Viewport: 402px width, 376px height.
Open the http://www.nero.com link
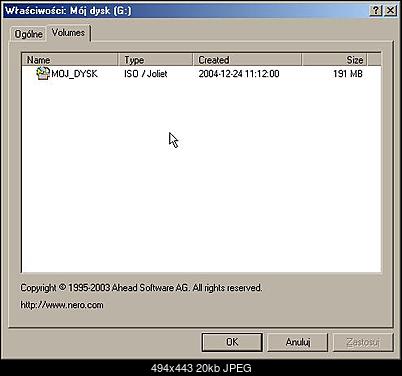pos(62,305)
